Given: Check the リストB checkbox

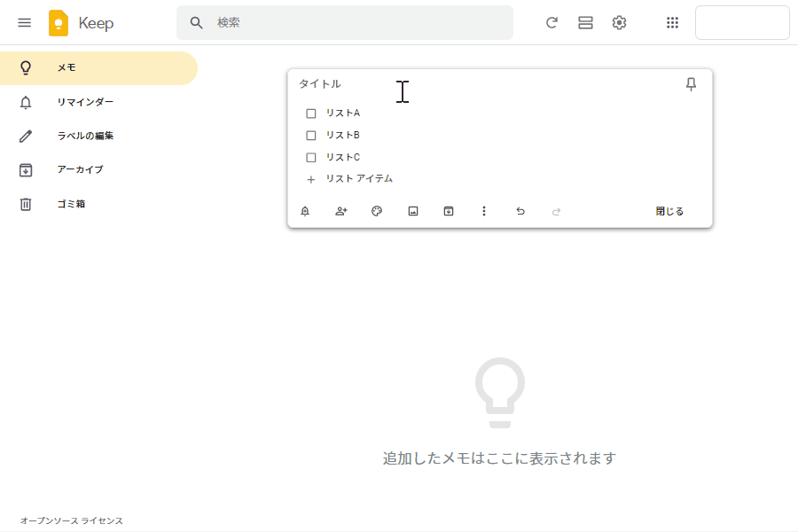Looking at the screenshot, I should point(311,136).
